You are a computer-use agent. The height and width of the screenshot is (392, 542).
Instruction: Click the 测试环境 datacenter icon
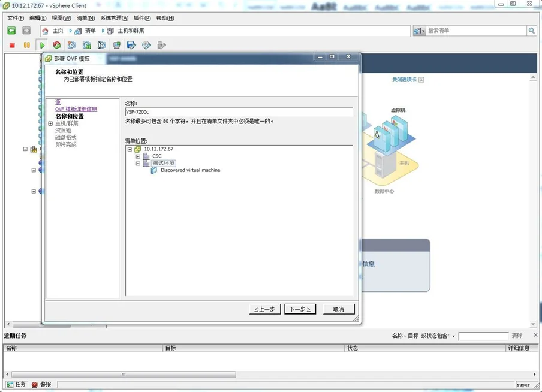tap(146, 163)
